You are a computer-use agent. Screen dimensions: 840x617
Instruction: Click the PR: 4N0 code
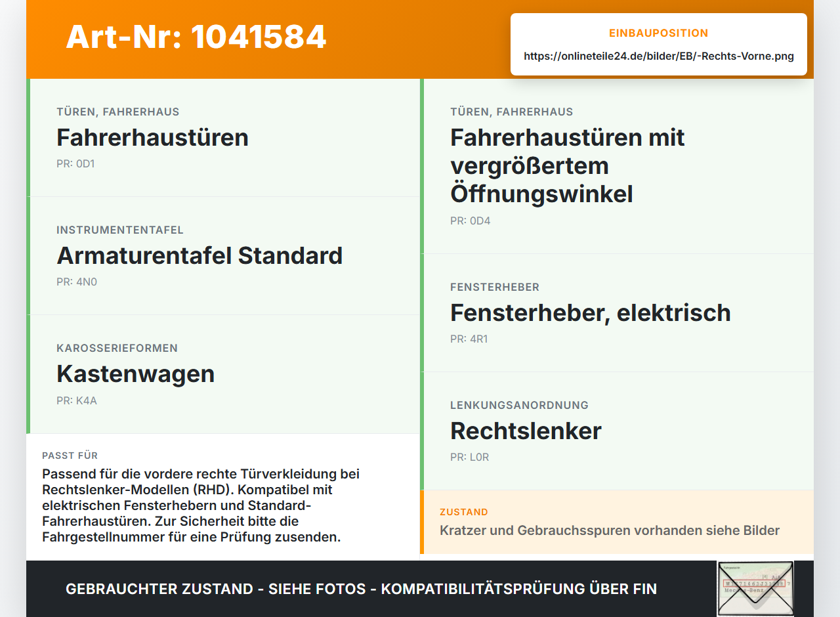77,282
